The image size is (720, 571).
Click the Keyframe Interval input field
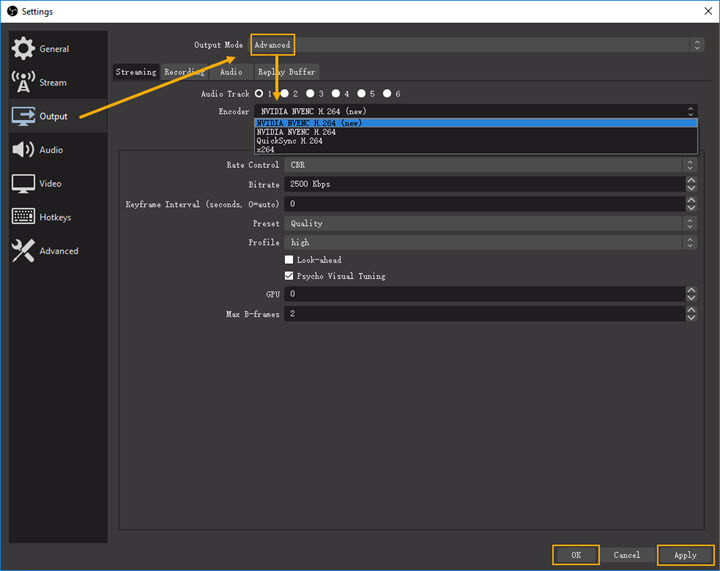pyautogui.click(x=484, y=204)
